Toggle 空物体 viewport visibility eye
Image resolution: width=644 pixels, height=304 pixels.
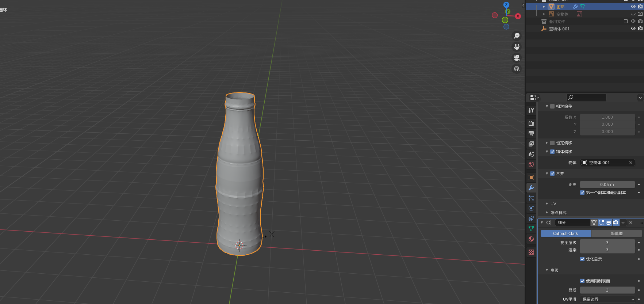(x=633, y=14)
